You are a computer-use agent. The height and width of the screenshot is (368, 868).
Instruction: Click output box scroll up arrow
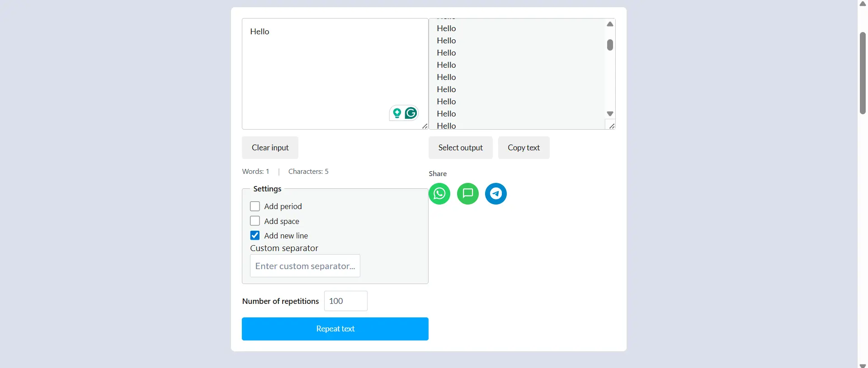pos(610,24)
